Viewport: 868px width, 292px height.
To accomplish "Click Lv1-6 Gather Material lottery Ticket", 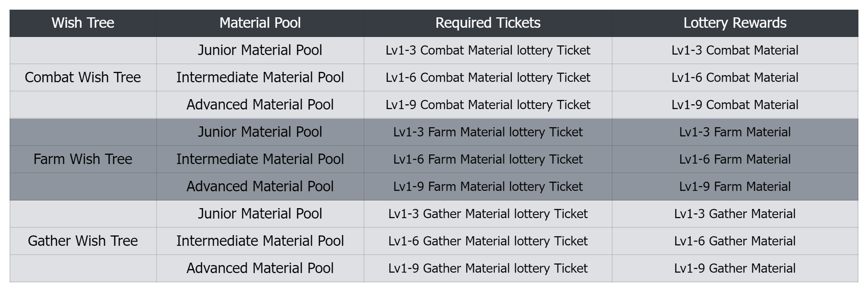I will (x=488, y=241).
